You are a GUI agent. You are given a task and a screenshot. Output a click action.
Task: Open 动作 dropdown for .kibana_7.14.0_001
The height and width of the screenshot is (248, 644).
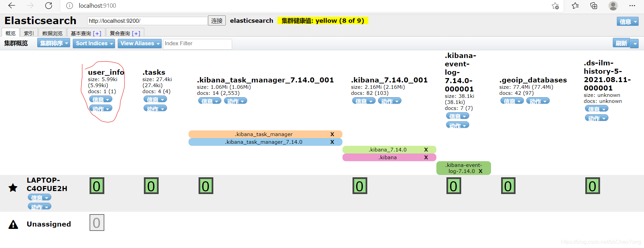click(390, 101)
